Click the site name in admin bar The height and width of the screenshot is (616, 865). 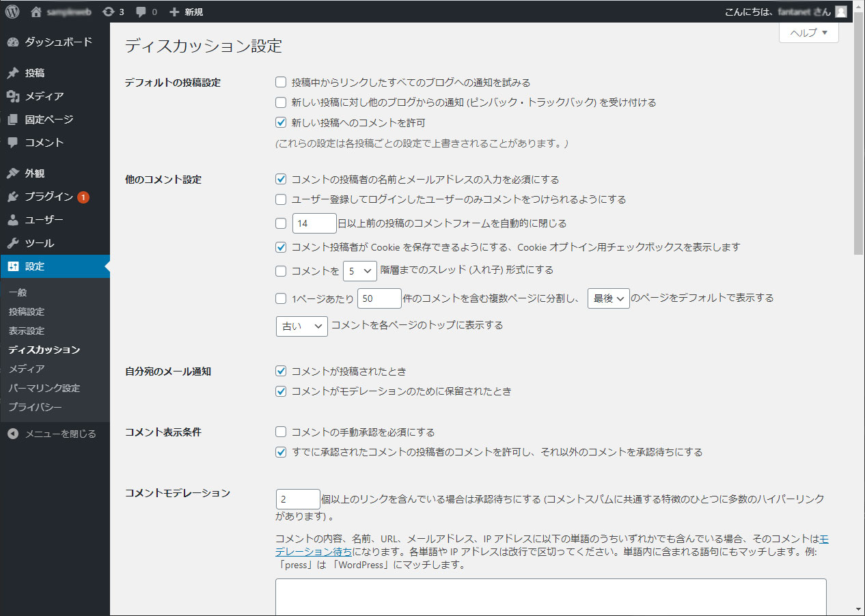click(x=69, y=12)
